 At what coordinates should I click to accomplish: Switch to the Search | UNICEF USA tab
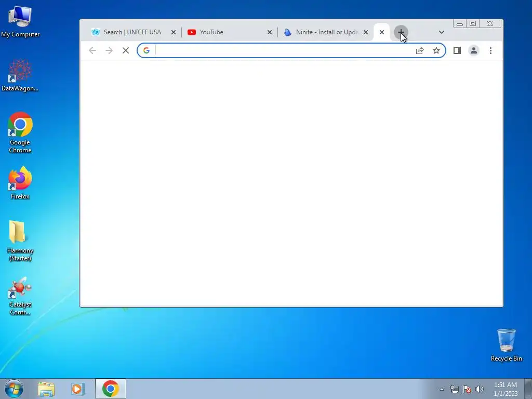pyautogui.click(x=133, y=32)
